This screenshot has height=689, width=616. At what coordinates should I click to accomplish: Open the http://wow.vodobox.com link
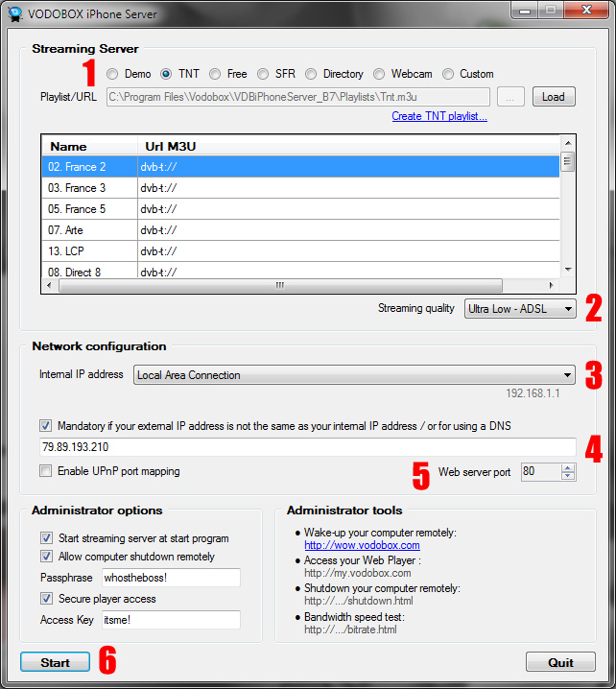tap(362, 545)
